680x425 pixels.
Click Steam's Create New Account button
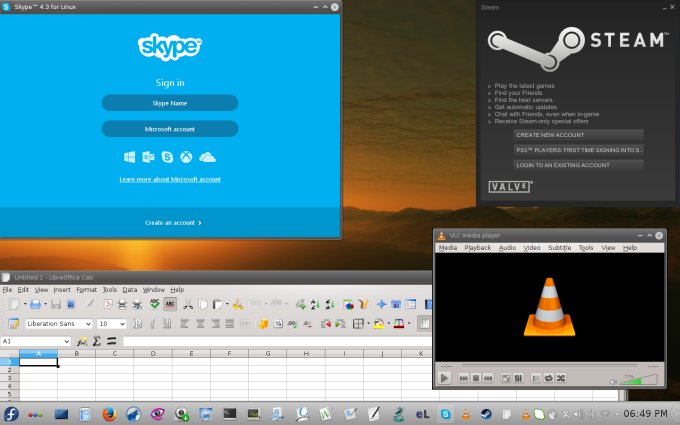click(x=578, y=134)
